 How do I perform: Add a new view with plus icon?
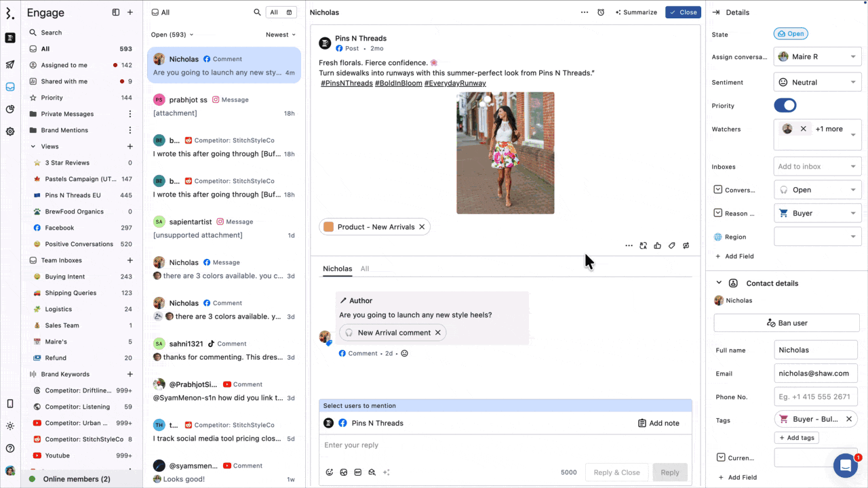(130, 146)
